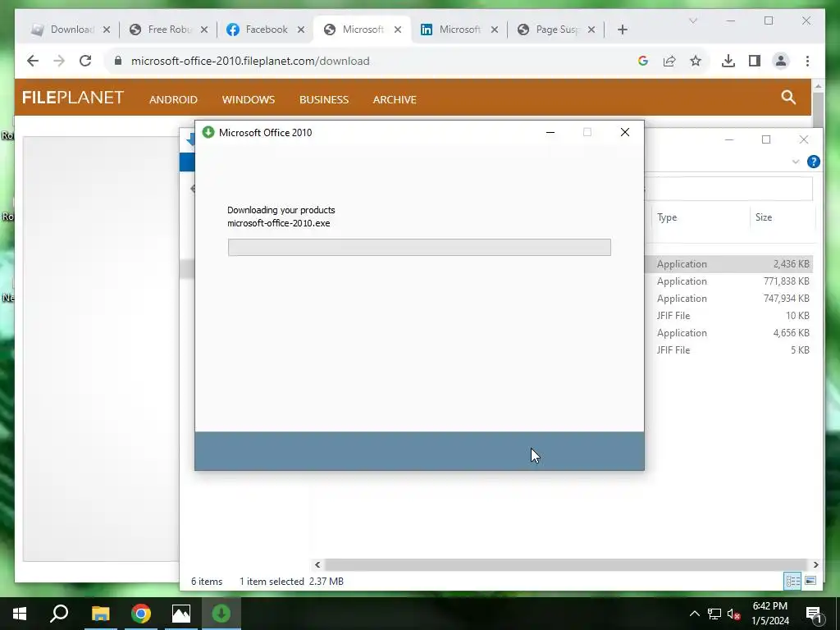Click the download progress bar
Screen dimensions: 840x630
coord(419,247)
